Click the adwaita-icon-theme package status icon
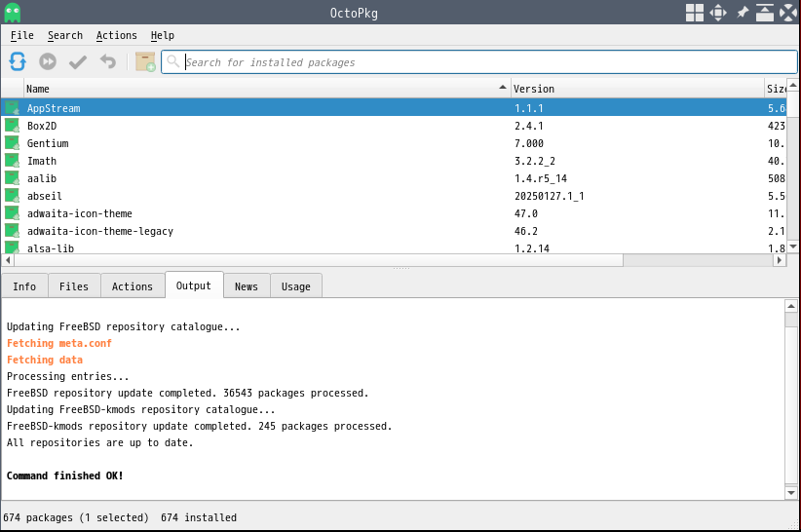 [x=13, y=213]
